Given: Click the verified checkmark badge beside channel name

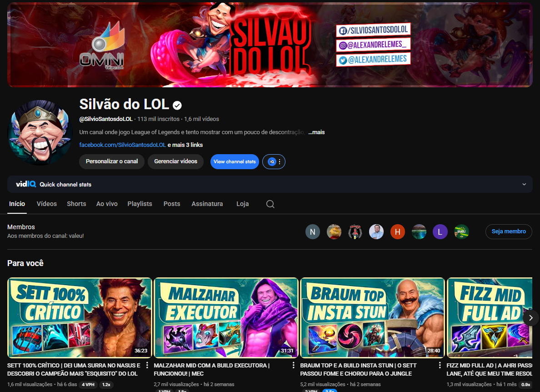Looking at the screenshot, I should pyautogui.click(x=177, y=105).
